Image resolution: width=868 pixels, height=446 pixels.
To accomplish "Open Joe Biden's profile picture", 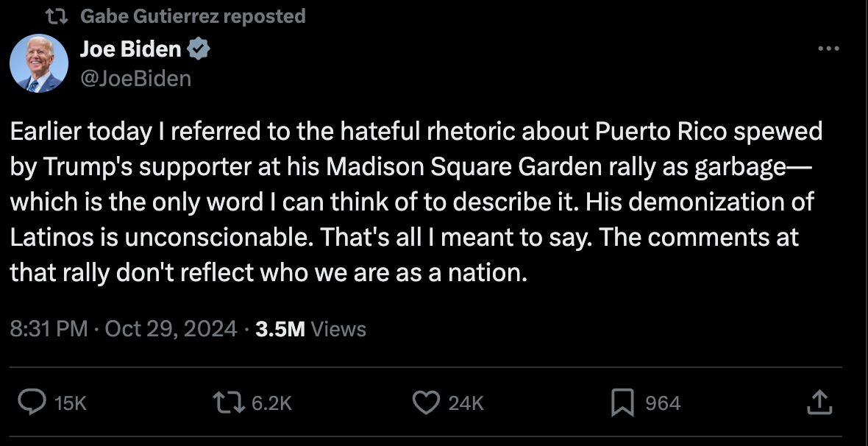I will click(x=40, y=63).
